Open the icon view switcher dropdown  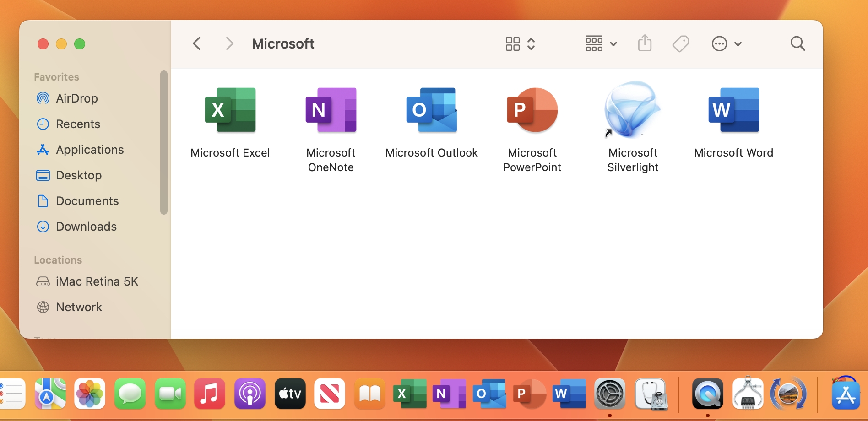click(x=521, y=44)
